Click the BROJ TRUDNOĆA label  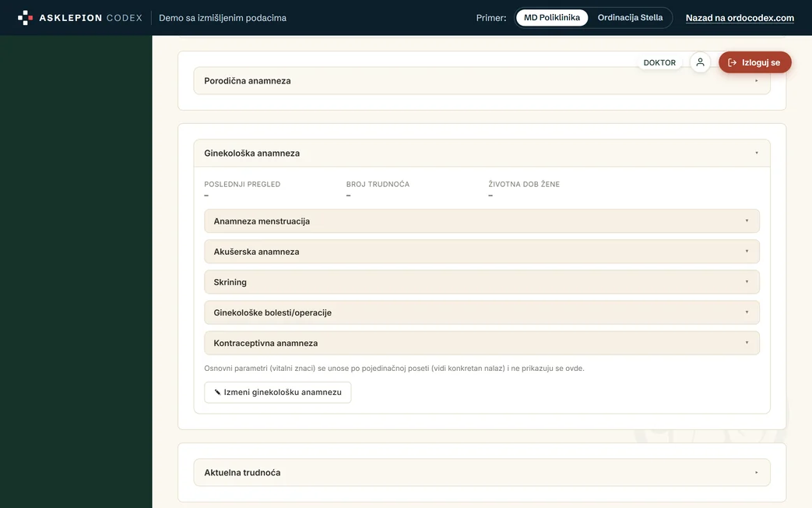(378, 184)
